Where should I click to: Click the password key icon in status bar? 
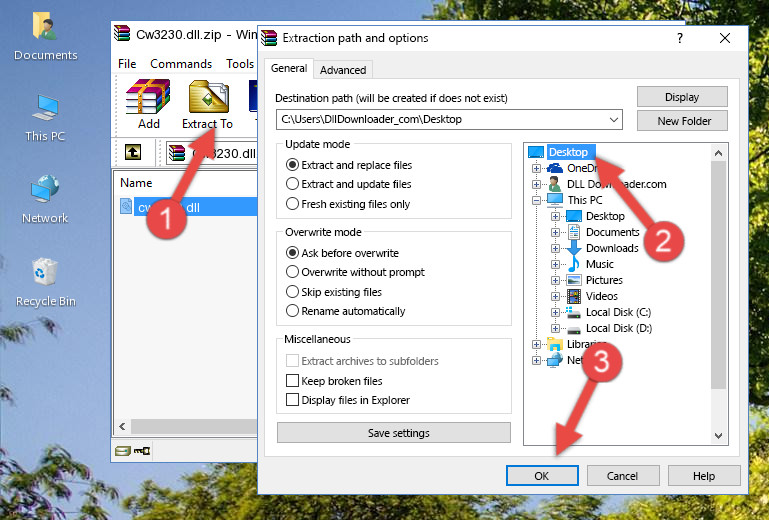[x=142, y=451]
